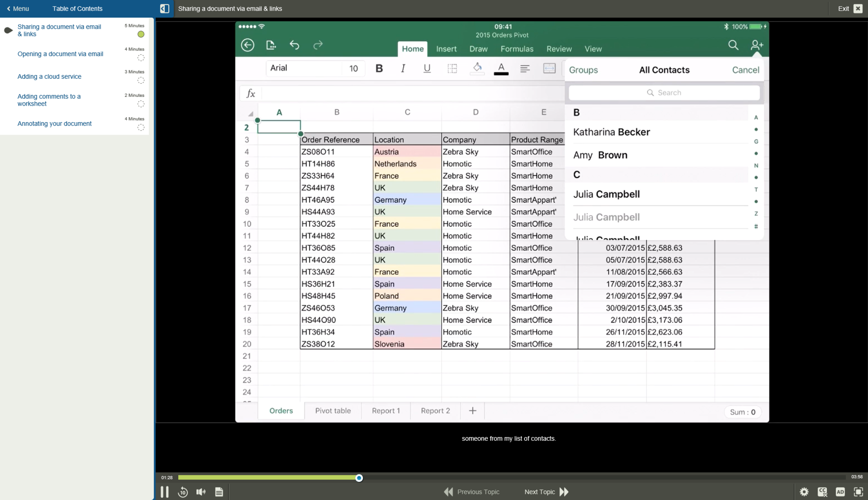Mute the video volume
868x500 pixels.
point(201,492)
